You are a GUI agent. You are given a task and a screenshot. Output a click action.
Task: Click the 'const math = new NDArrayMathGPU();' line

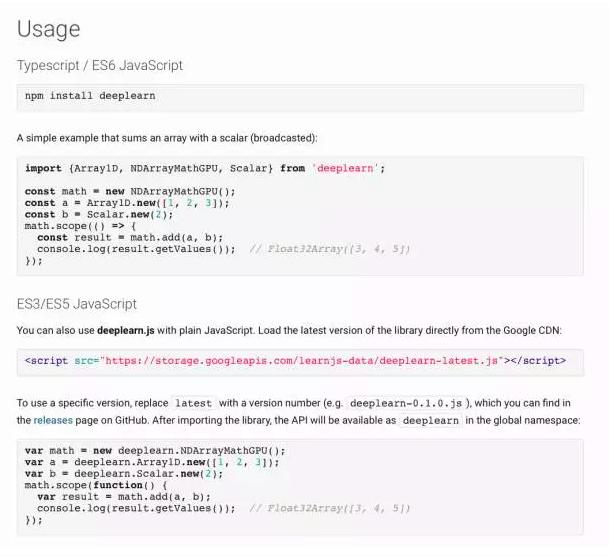click(130, 191)
